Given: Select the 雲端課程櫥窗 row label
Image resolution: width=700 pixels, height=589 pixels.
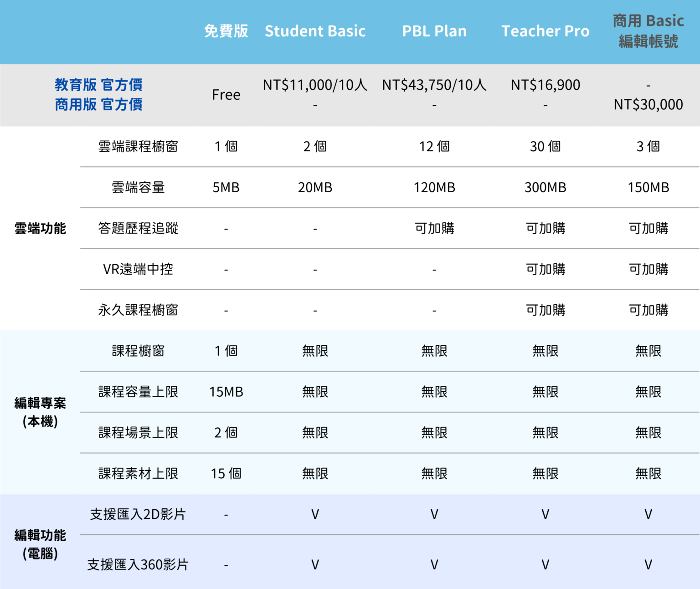Looking at the screenshot, I should [x=138, y=146].
